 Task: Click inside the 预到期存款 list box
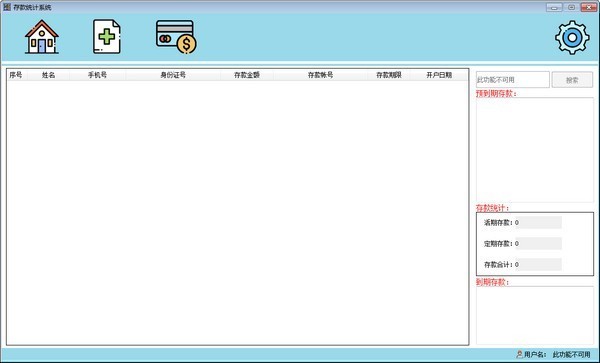pos(535,150)
